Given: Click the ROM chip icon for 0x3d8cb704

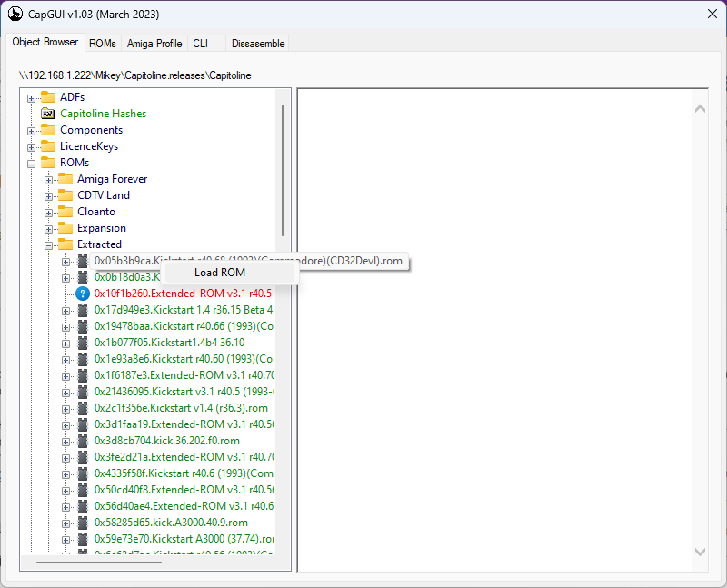Looking at the screenshot, I should (83, 441).
